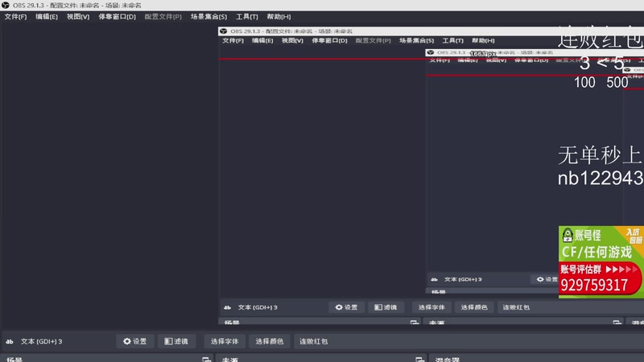Click 工具(T) in the nested preview window
The height and width of the screenshot is (362, 644).
click(x=452, y=41)
